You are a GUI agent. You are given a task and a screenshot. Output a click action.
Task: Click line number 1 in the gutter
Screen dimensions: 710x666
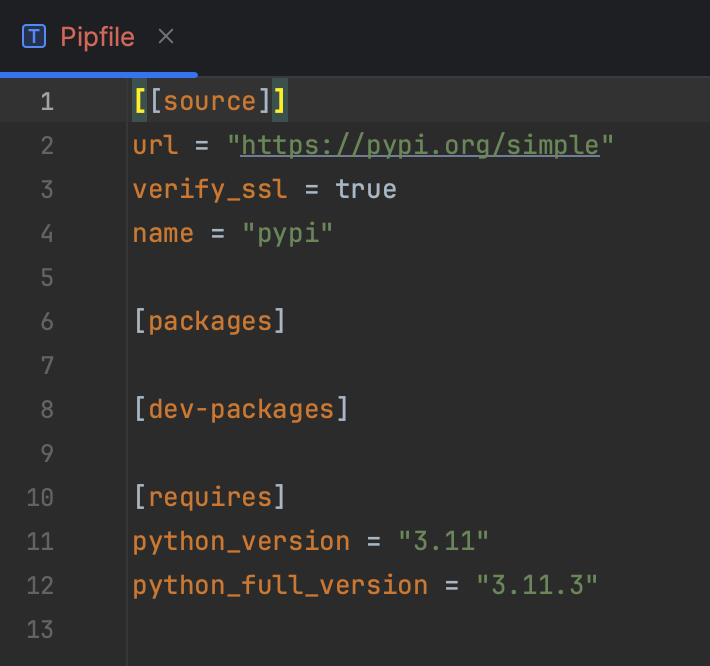(x=47, y=102)
